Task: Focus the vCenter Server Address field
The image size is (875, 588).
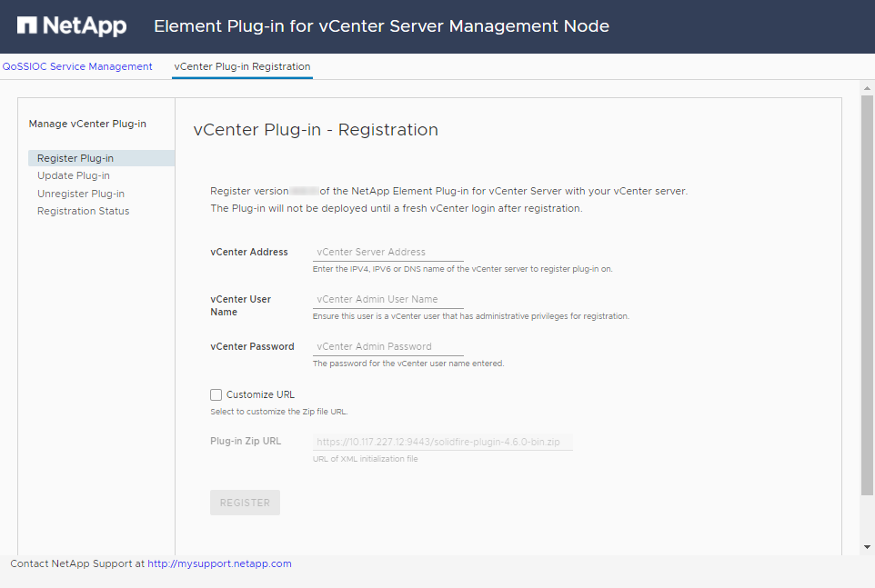Action: [388, 252]
